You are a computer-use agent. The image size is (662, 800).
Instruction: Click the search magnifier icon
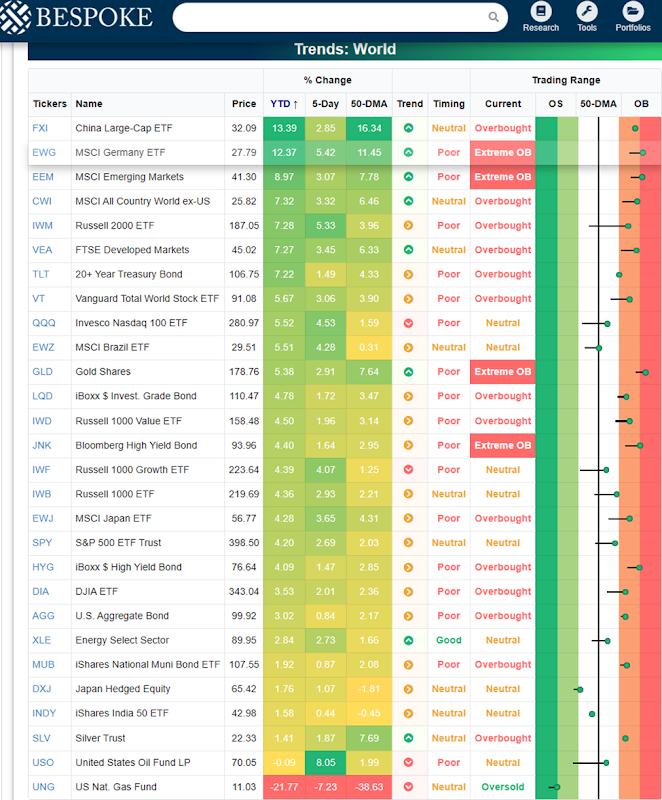[x=493, y=17]
